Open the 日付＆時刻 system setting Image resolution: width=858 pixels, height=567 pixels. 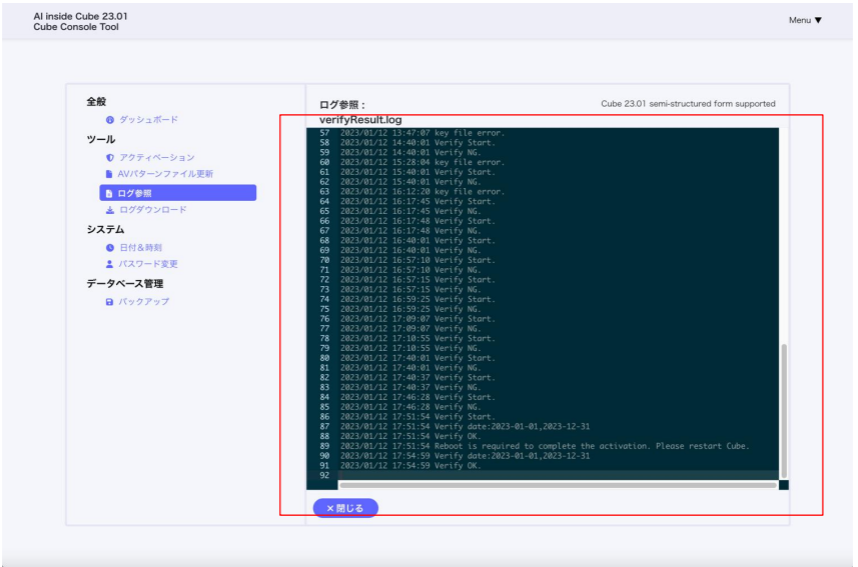point(140,247)
